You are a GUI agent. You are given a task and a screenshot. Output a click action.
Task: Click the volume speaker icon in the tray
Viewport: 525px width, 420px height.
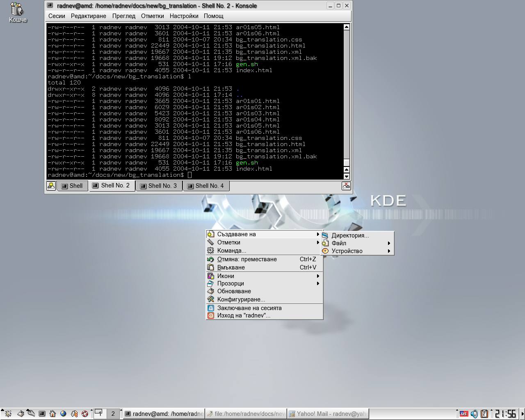coord(474,414)
